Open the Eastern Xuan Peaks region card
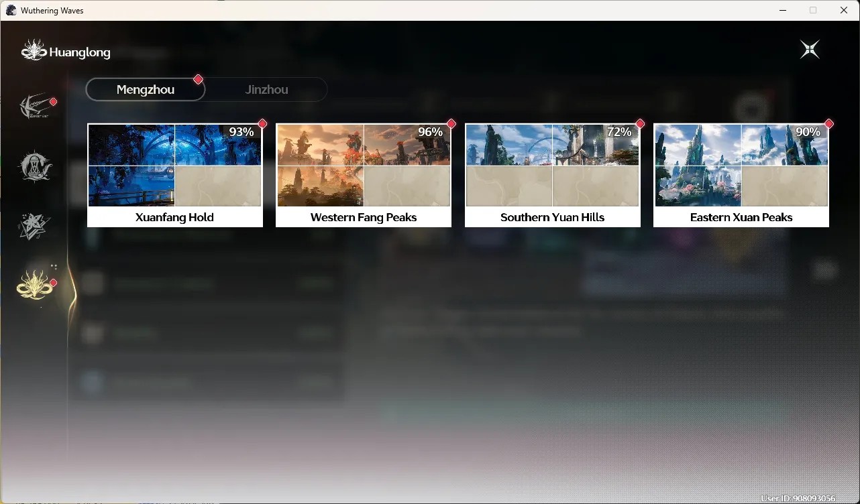 tap(741, 176)
